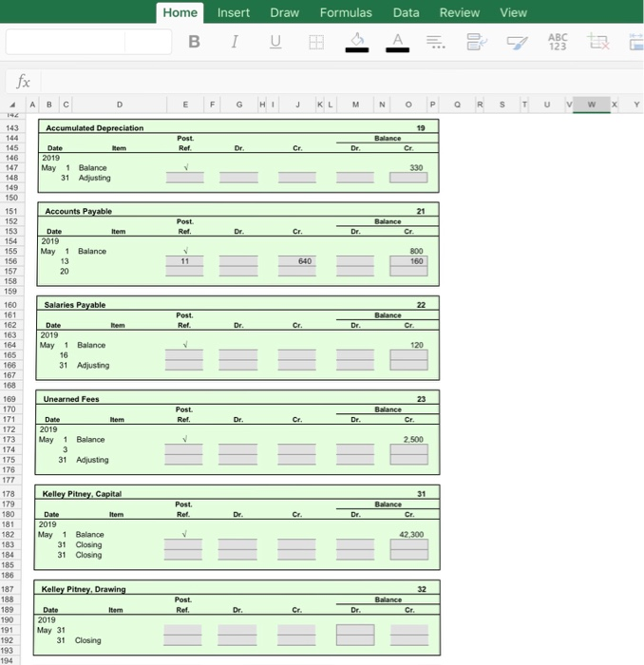Click the Accounts Payable title

pos(79,211)
